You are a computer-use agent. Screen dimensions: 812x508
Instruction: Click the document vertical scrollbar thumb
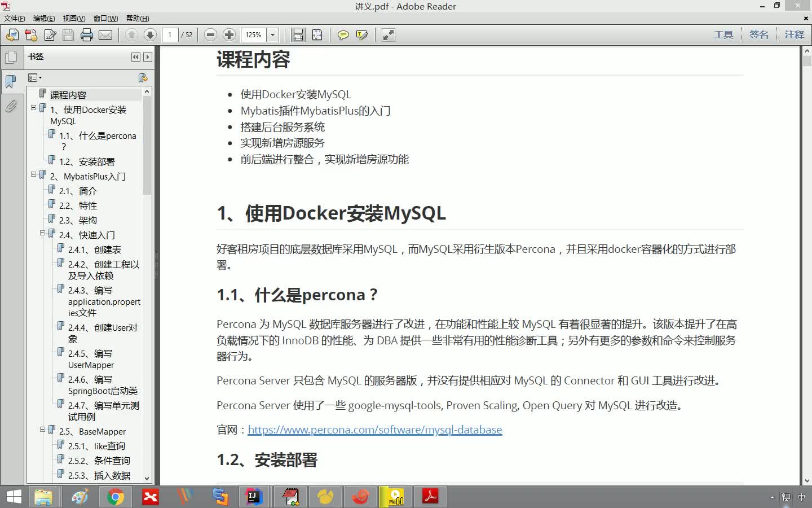coord(807,61)
